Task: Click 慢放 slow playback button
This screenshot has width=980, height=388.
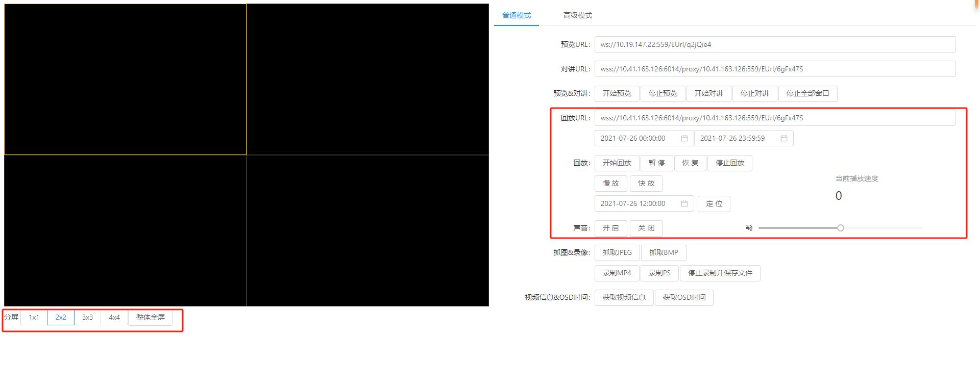Action: tap(611, 183)
